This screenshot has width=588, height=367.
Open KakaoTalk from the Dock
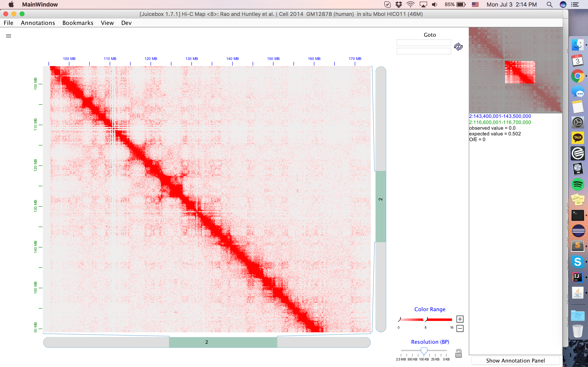578,138
